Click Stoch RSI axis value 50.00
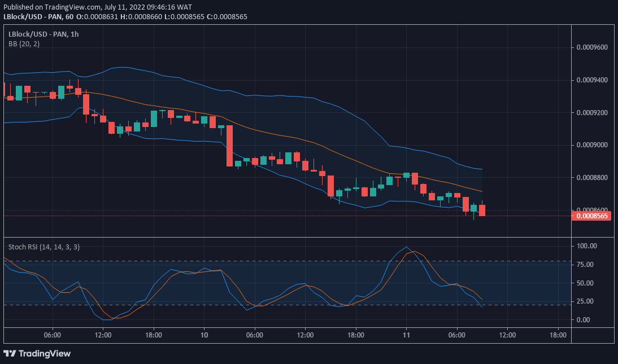This screenshot has width=618, height=364. [x=585, y=283]
